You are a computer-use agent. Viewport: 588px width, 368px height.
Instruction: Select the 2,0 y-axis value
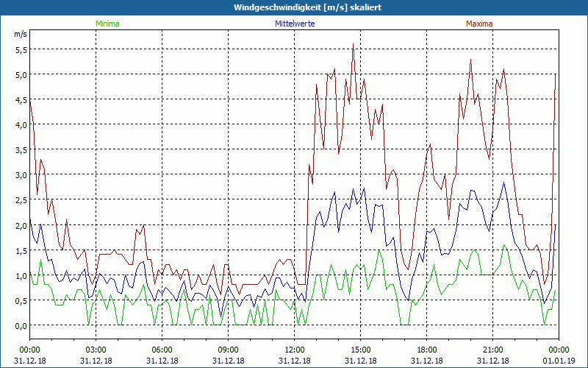tap(21, 225)
